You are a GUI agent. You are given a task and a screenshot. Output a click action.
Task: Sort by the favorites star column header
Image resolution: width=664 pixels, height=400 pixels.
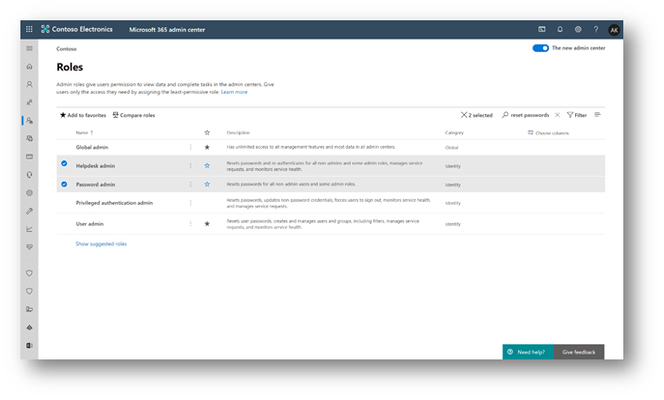(x=207, y=132)
